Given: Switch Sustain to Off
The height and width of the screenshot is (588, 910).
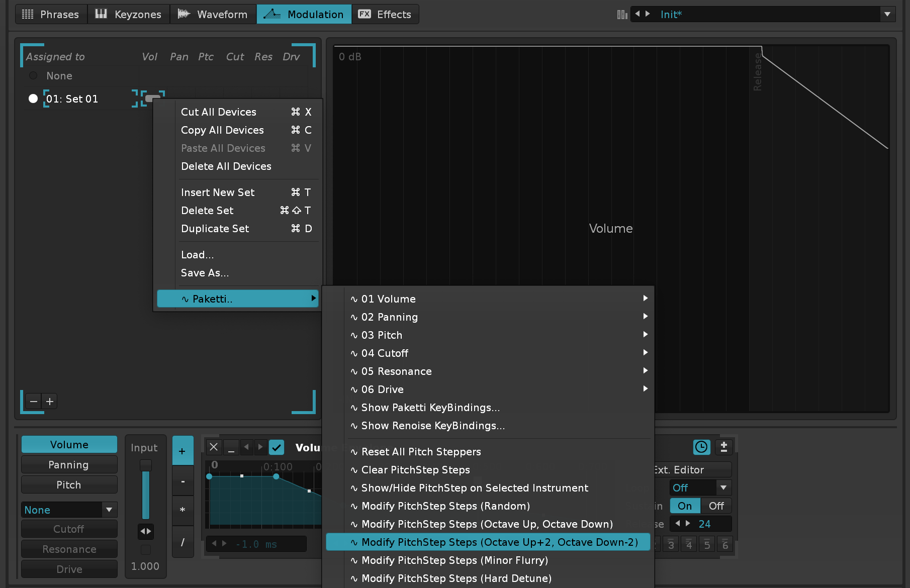Looking at the screenshot, I should coord(716,506).
